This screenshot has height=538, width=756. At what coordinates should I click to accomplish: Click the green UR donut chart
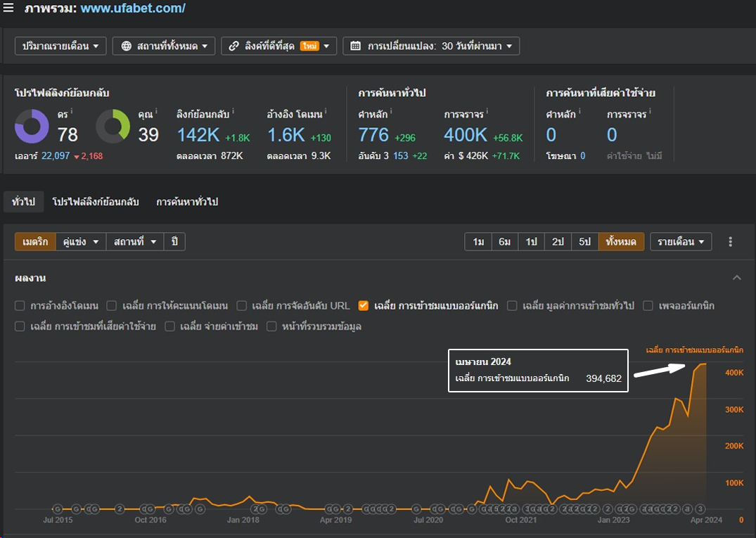tap(113, 127)
